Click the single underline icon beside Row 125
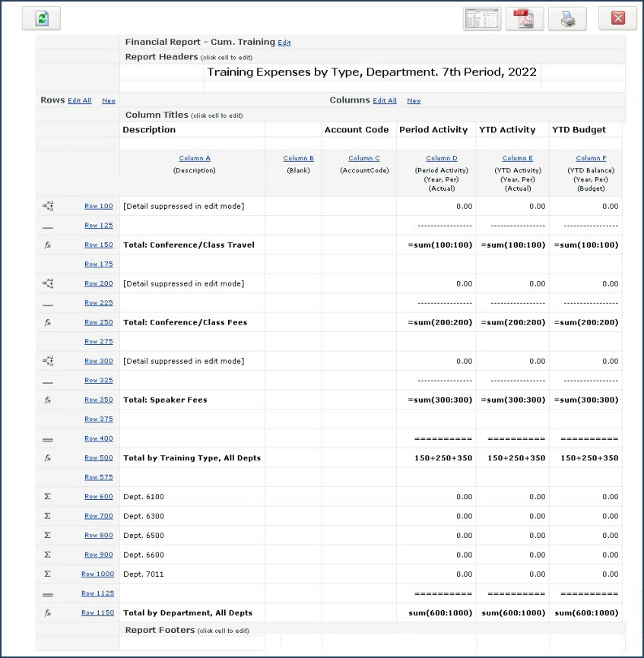Screen dimensions: 644x658 click(x=48, y=226)
